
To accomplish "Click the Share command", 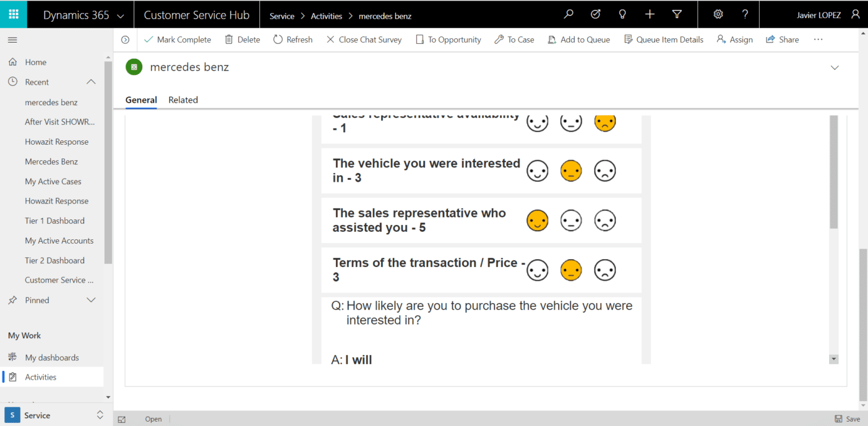I will (782, 39).
